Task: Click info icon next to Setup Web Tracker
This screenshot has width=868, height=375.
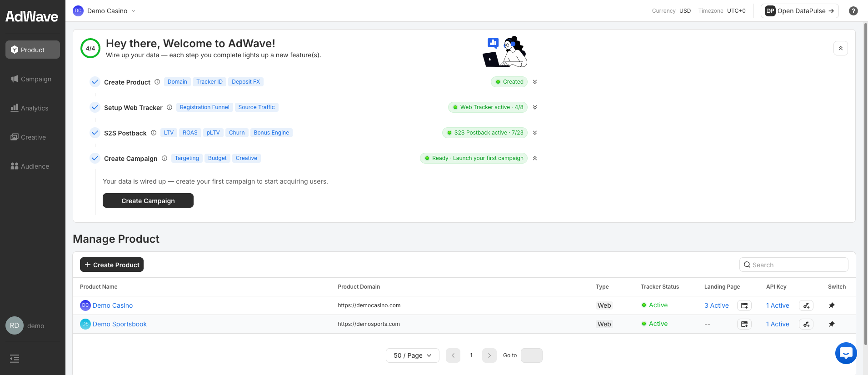Action: click(170, 107)
